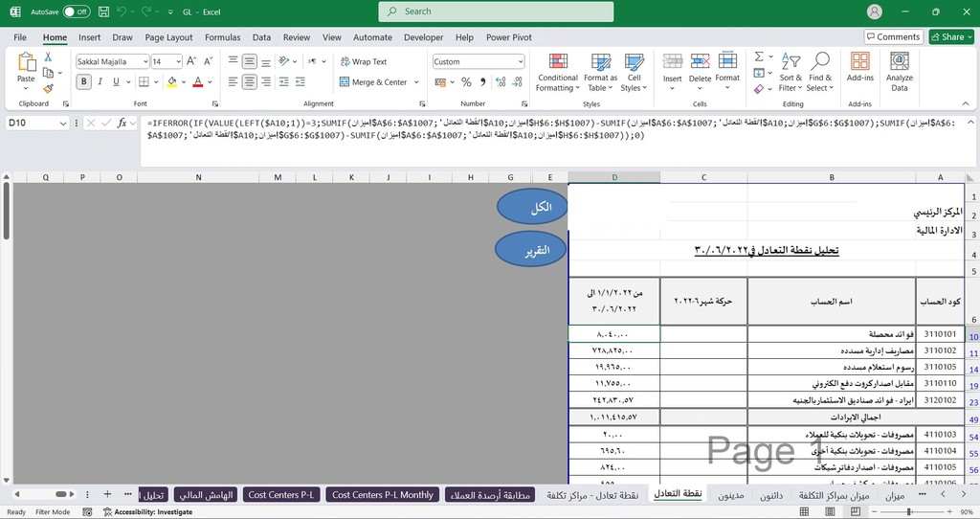Open Cell Styles gallery
Screen dimensions: 980x519
pos(634,73)
